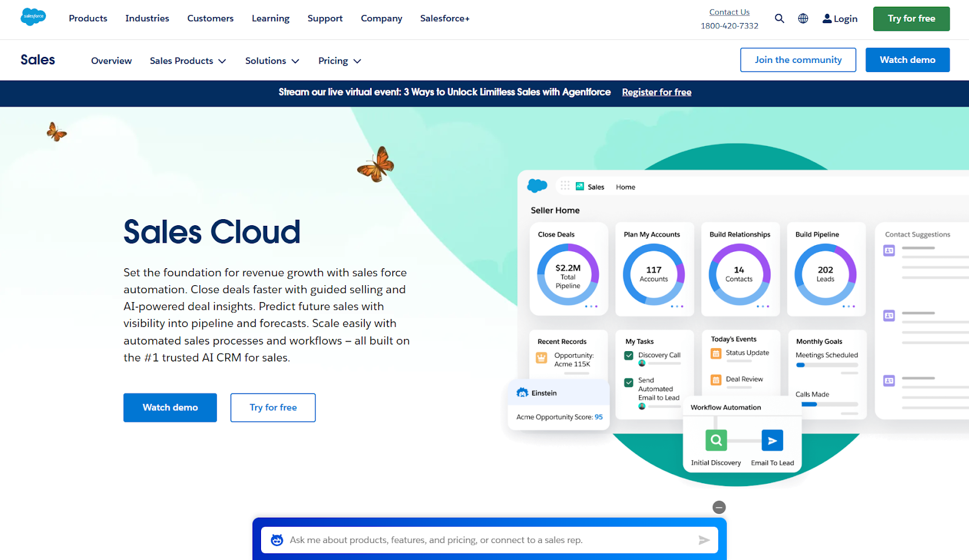Viewport: 969px width, 560px height.
Task: Click three dots on Build Relationships card
Action: click(763, 306)
